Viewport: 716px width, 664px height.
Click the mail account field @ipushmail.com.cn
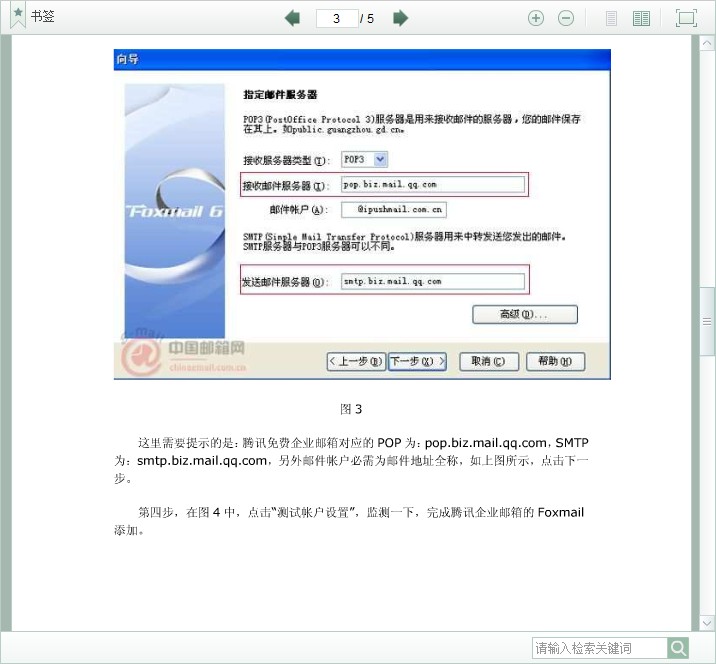coord(394,210)
